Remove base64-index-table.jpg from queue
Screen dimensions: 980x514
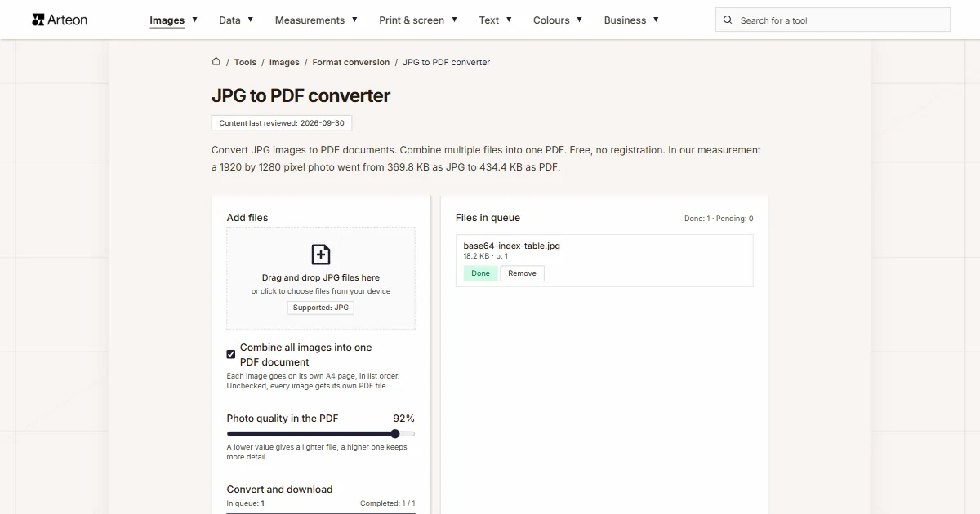point(522,273)
